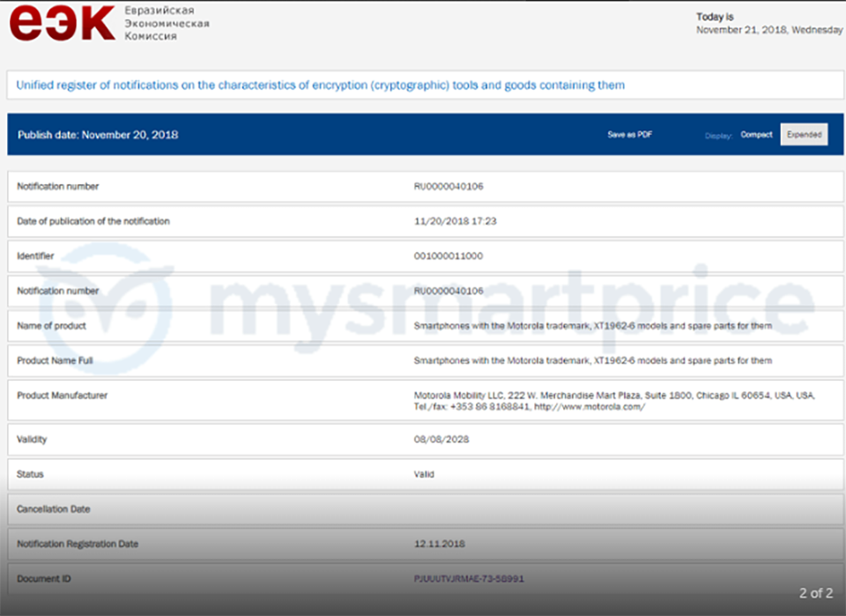This screenshot has height=616, width=846.
Task: Open the Unified register of notifications link
Action: pyautogui.click(x=320, y=85)
